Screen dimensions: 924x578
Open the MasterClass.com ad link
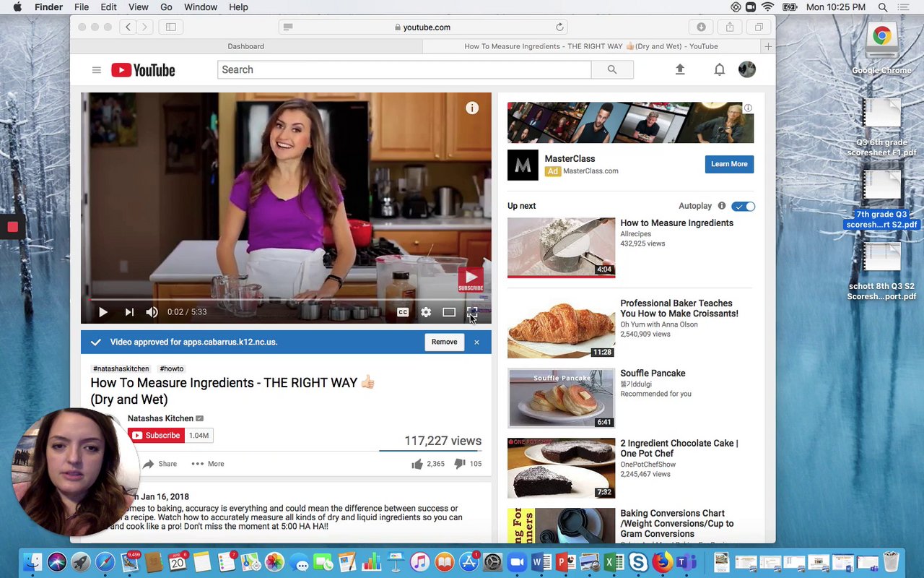click(590, 171)
